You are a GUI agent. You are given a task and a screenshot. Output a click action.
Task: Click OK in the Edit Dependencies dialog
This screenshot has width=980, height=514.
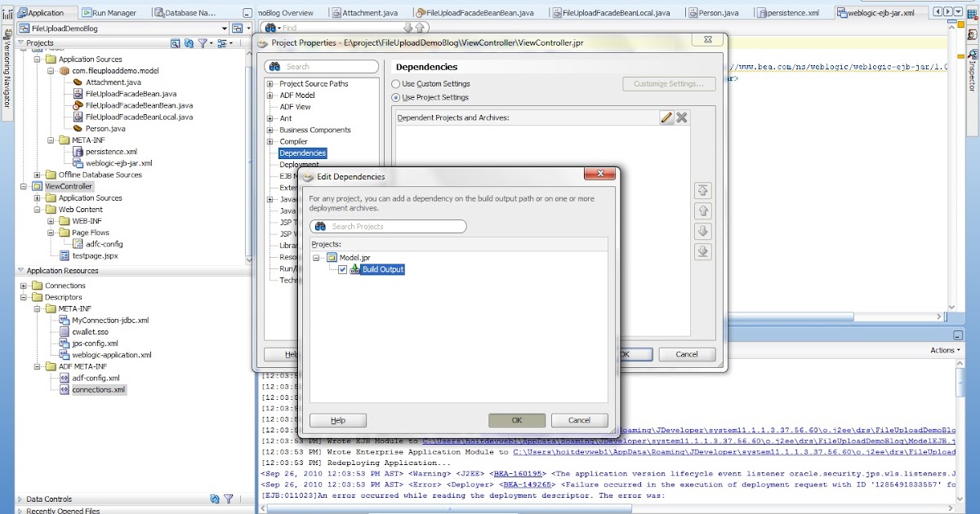pos(517,419)
